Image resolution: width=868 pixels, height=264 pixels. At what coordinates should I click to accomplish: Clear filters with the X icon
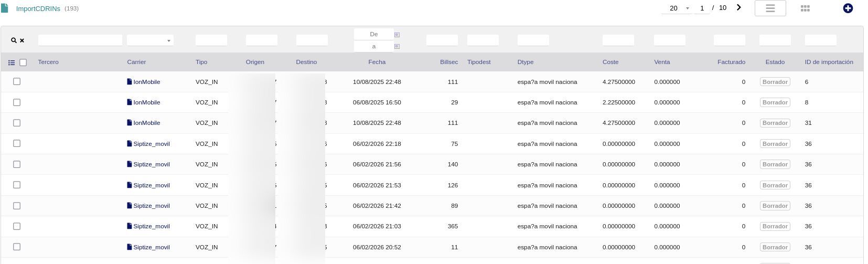pyautogui.click(x=22, y=40)
